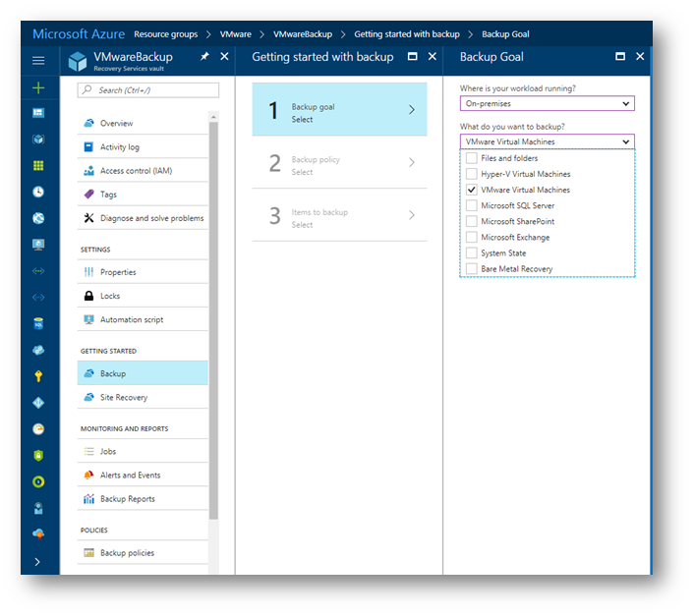Click the VMware breadcrumb link
This screenshot has width=694, height=616.
coord(236,34)
